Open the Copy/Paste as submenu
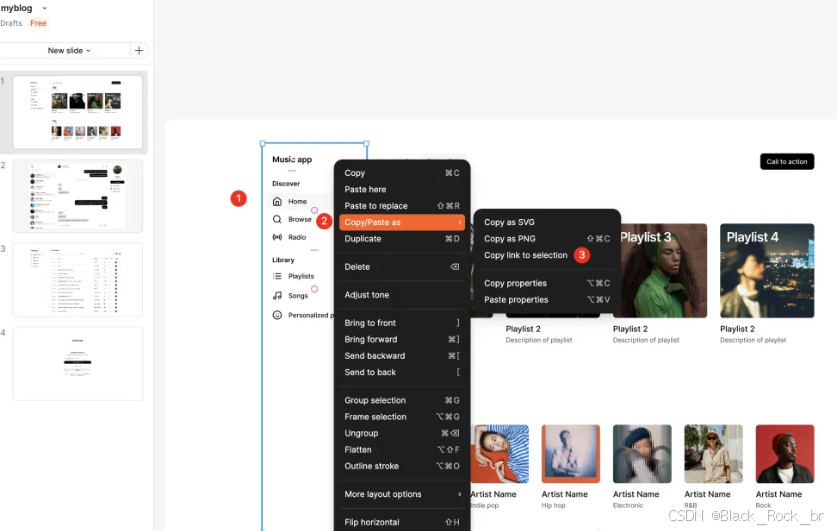This screenshot has width=837, height=531. tap(402, 223)
